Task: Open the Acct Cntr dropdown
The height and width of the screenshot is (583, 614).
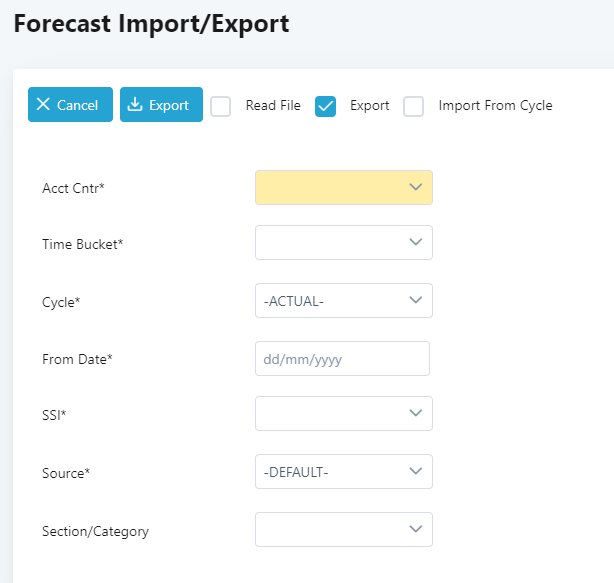Action: [x=343, y=187]
